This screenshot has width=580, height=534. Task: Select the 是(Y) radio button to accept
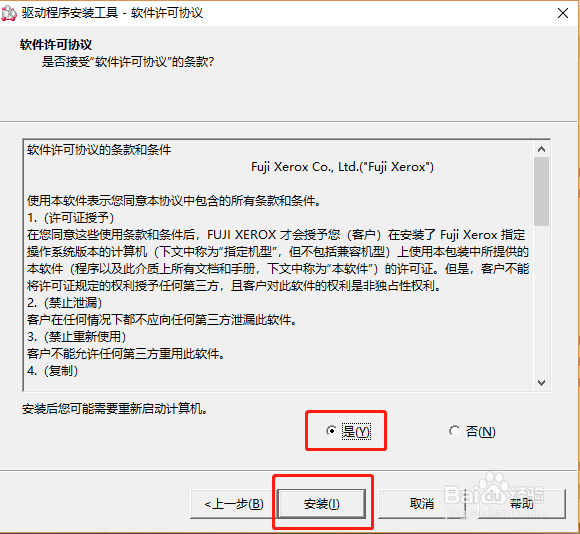[x=348, y=431]
